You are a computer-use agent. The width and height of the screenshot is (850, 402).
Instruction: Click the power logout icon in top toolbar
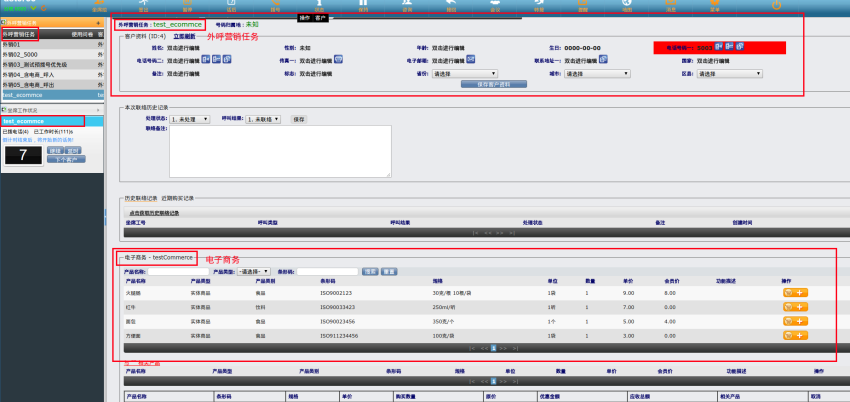(x=776, y=4)
